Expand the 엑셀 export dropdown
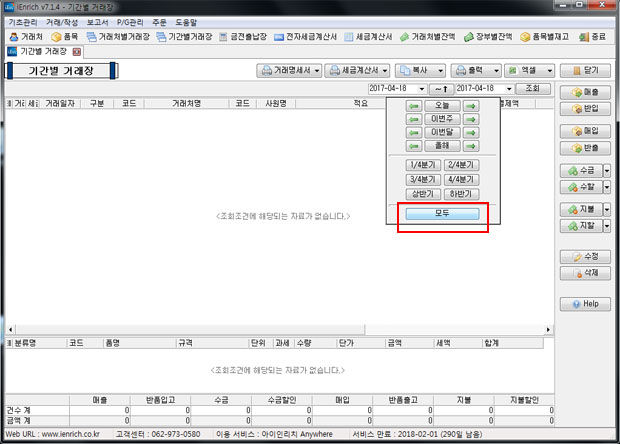This screenshot has width=620, height=444. point(547,71)
